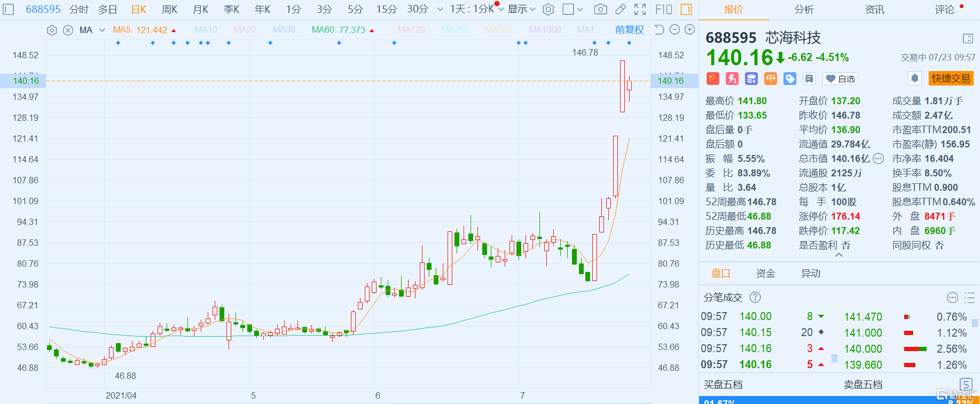Select the 月K monthly chart
Screen dimensions: 980x404
[201, 9]
